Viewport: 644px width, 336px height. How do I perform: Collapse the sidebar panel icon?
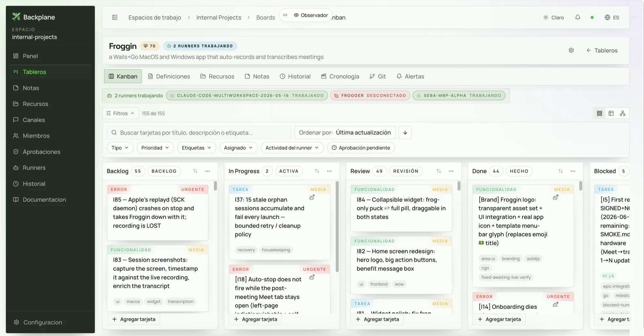pos(115,17)
